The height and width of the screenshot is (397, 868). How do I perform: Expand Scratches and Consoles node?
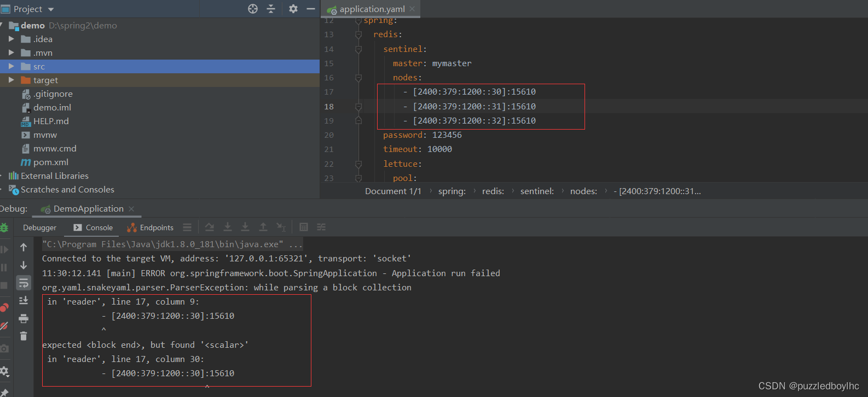(2, 189)
